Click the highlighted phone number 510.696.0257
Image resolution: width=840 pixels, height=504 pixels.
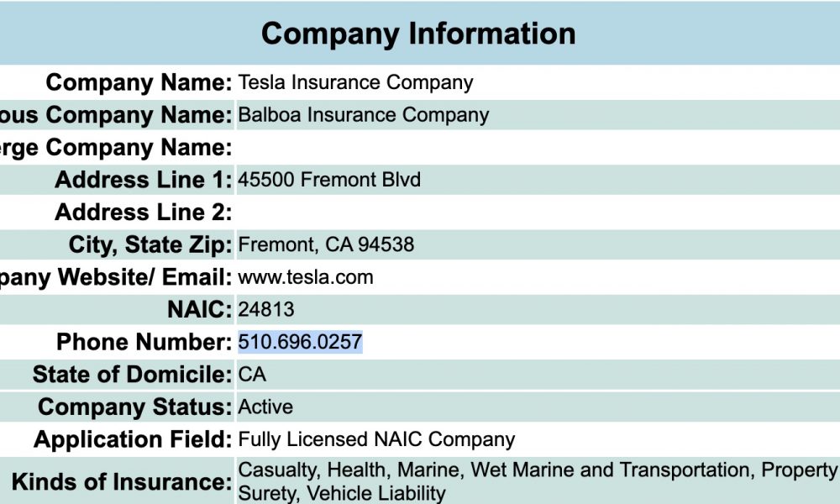(300, 342)
